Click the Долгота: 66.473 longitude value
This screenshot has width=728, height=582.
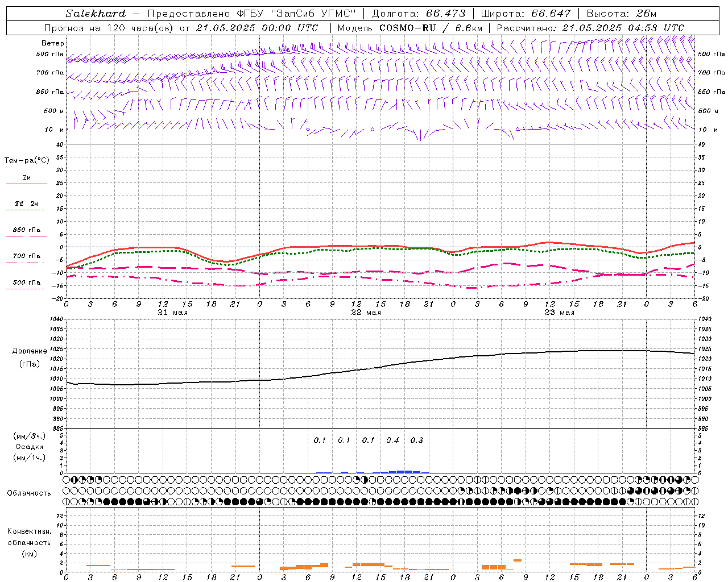point(419,14)
